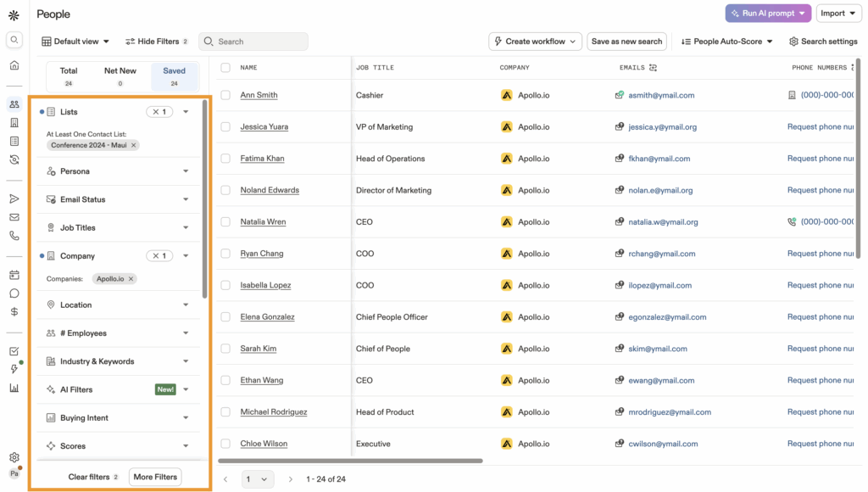Remove the Apollo.io company filter chip
This screenshot has height=492, width=868.
click(131, 278)
